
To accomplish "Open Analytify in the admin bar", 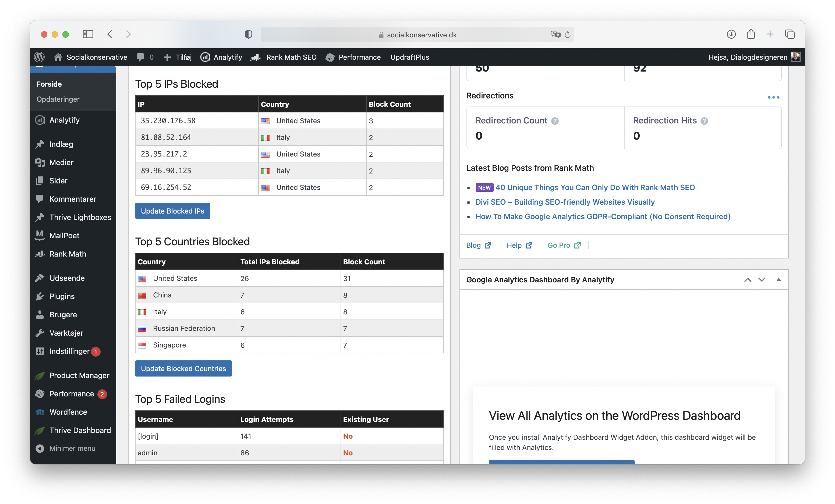I will pos(221,57).
